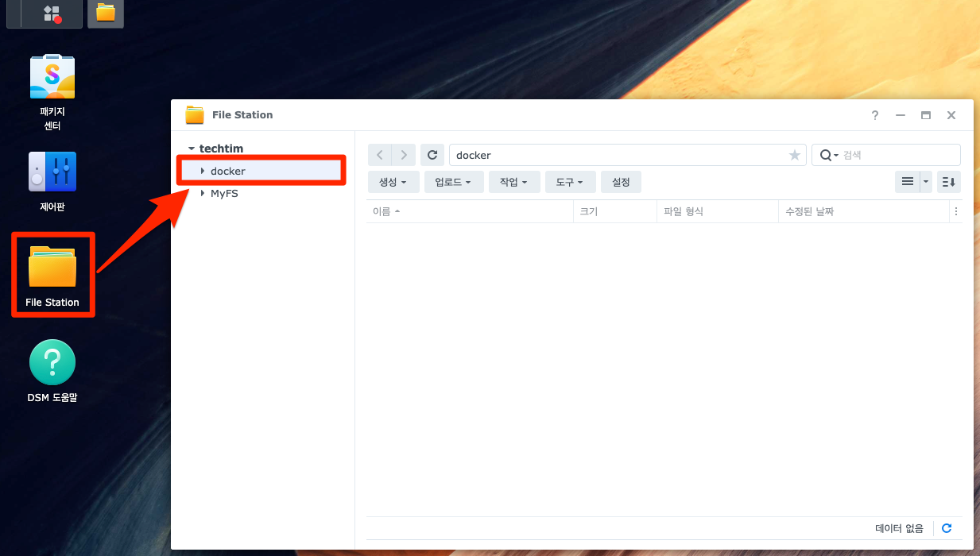The image size is (980, 556).
Task: Open the view mode dropdown arrow
Action: pos(926,182)
